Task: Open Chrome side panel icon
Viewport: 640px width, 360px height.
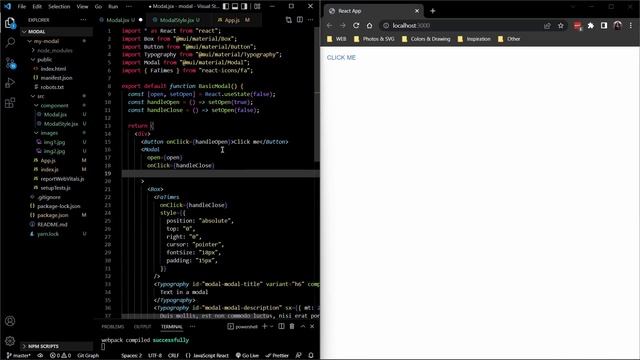Action: [604, 26]
